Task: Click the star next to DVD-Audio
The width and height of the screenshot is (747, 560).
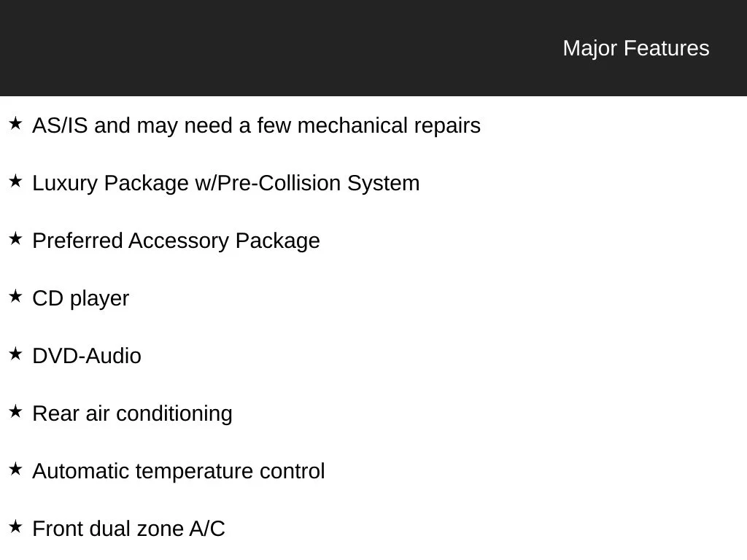Action: tap(15, 354)
